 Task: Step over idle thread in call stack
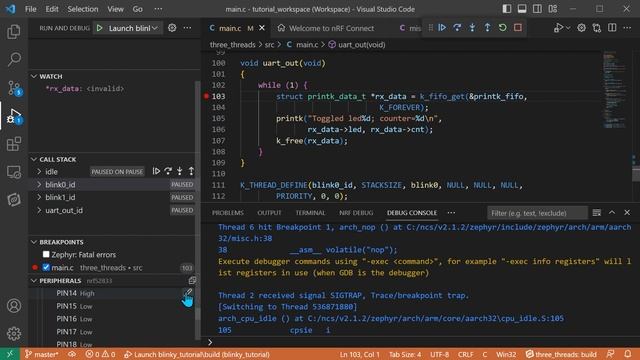point(168,171)
